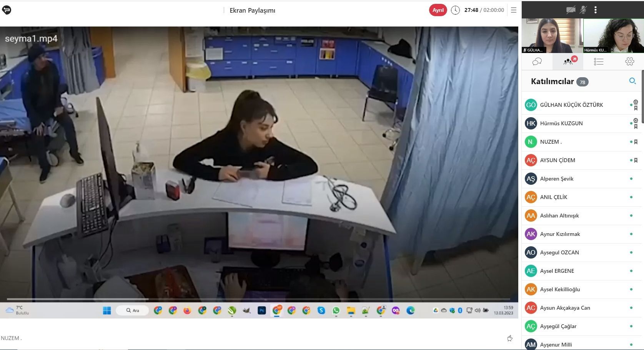Click the app logo in top-left corner

pyautogui.click(x=7, y=10)
